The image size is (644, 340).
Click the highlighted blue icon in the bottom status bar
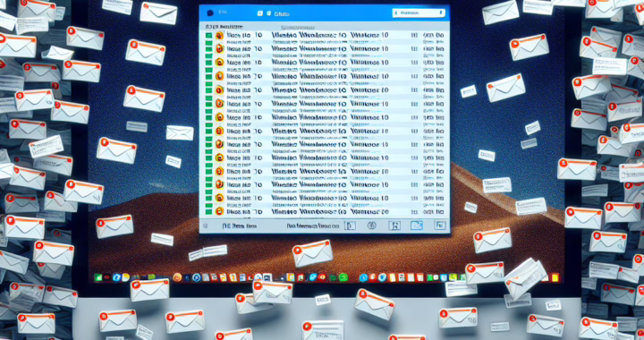tap(417, 225)
